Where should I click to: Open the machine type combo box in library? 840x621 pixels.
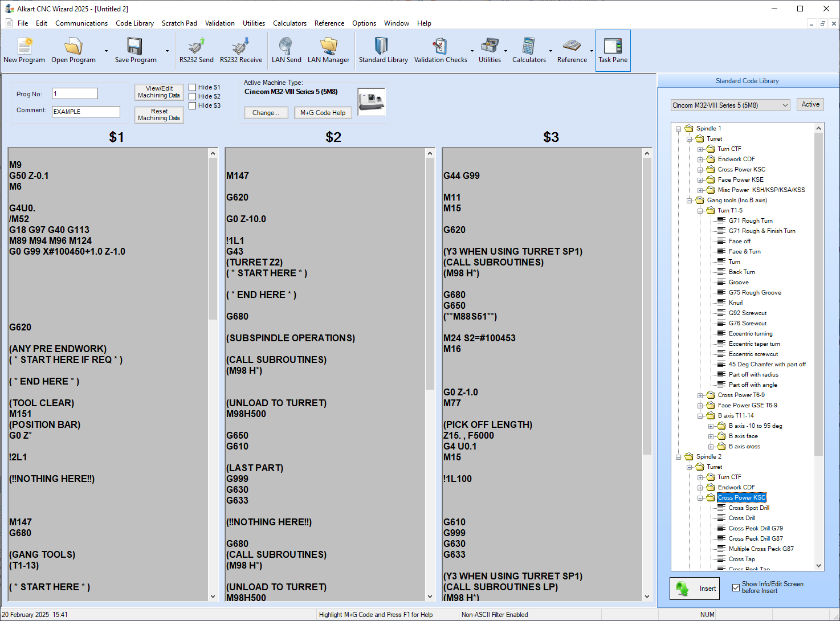(x=731, y=105)
